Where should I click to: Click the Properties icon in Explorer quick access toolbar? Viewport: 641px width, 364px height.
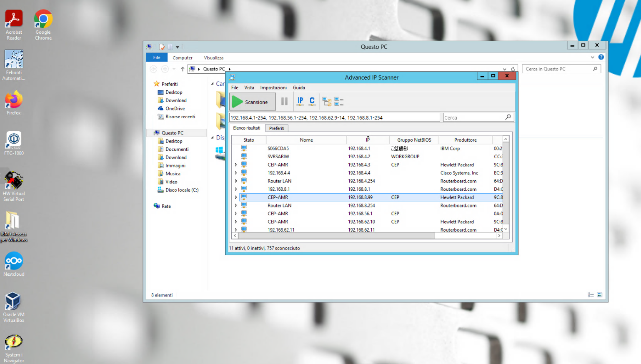(162, 47)
